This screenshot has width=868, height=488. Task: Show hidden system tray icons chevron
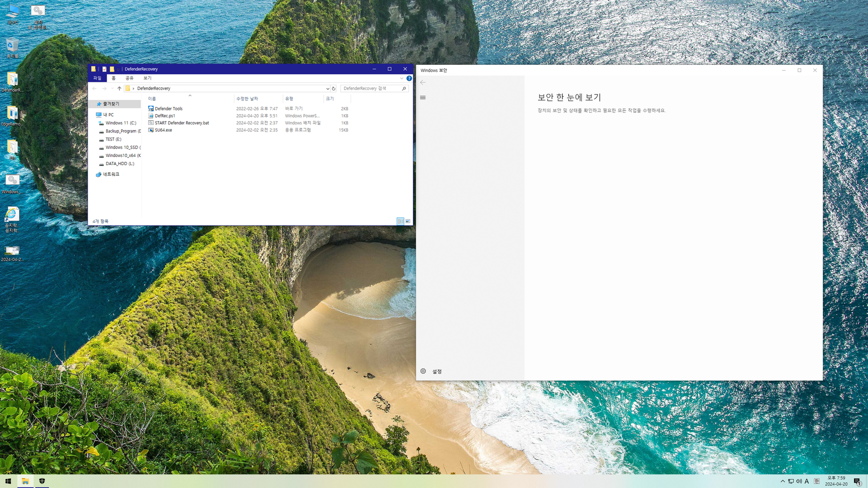coord(783,481)
